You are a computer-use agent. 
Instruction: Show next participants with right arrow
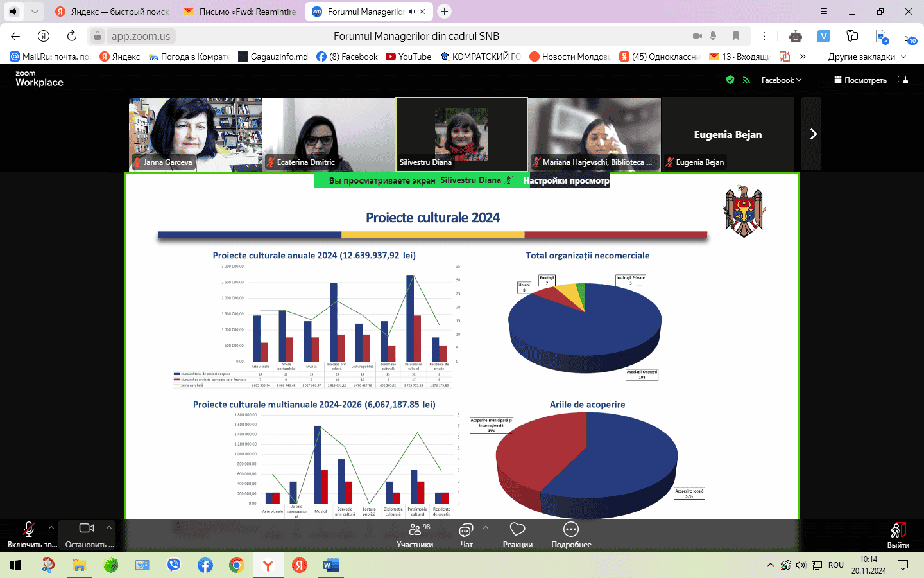(x=812, y=134)
